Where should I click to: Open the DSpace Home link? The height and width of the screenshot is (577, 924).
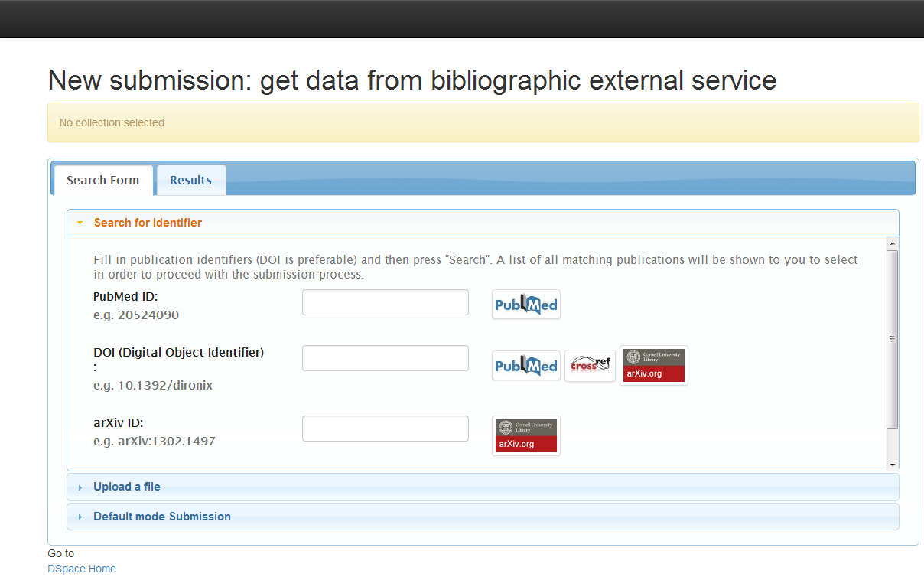click(82, 569)
